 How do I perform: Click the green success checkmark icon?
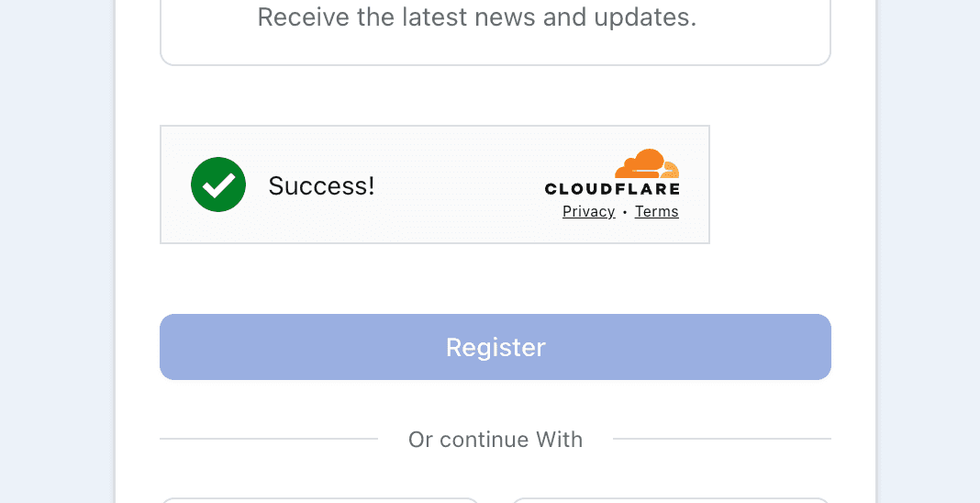[x=218, y=184]
